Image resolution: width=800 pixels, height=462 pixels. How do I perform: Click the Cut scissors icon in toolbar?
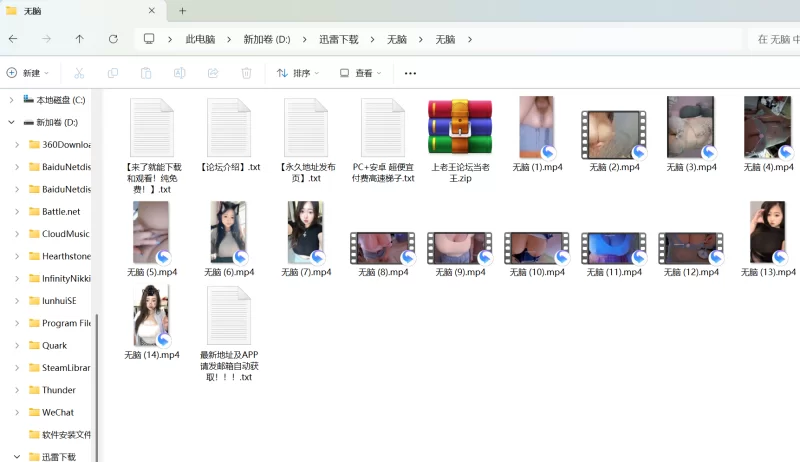tap(79, 73)
